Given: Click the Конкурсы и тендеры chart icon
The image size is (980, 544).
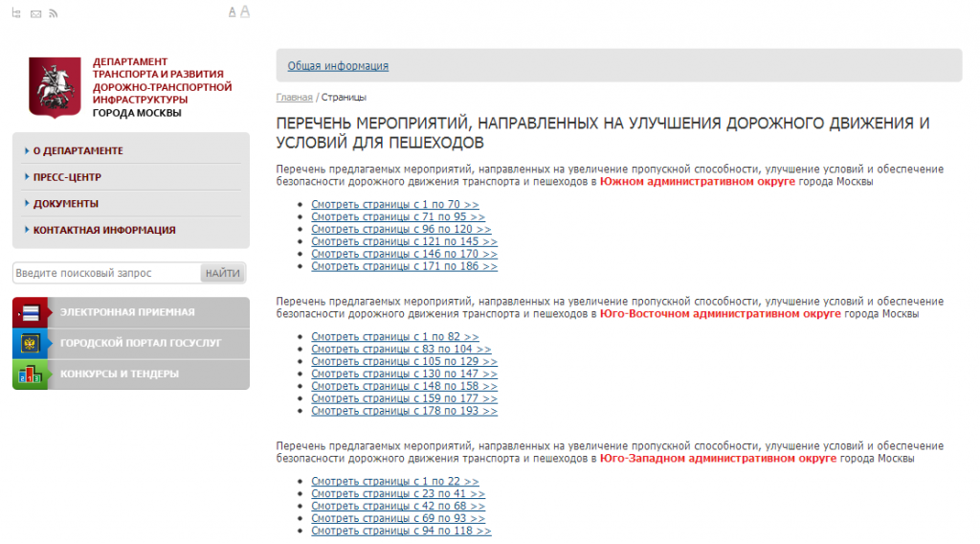Looking at the screenshot, I should 30,374.
